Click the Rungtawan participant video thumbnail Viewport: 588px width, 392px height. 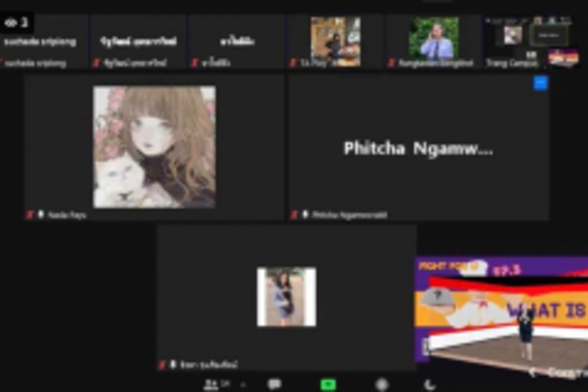[434, 39]
